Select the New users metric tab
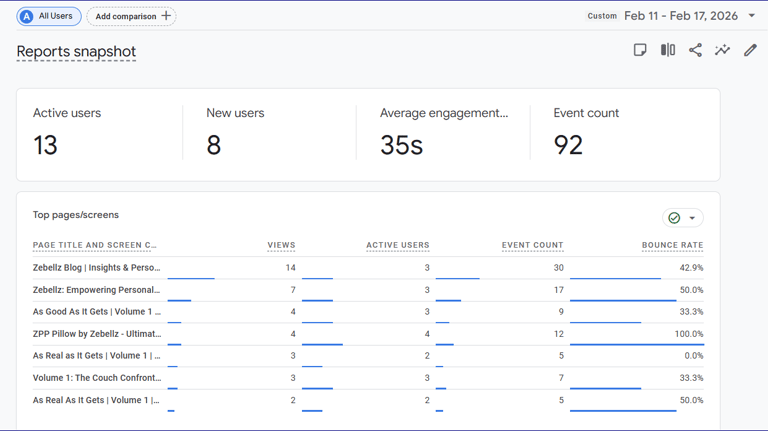The image size is (768, 431). [270, 134]
